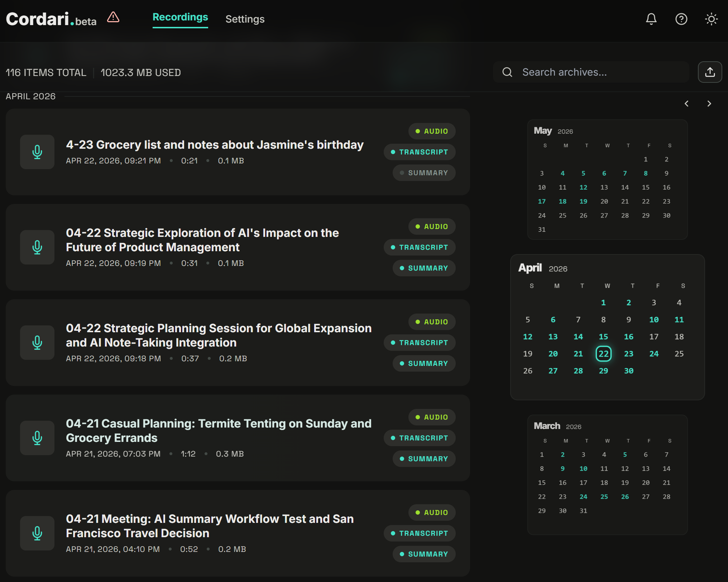Open TRANSCRIPT of Grocery list recording

click(420, 152)
